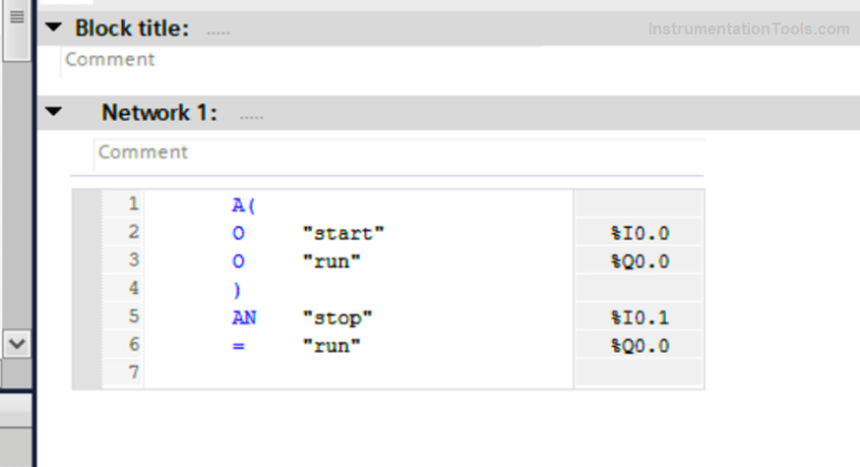Edit the dotted Block title name placeholder
The height and width of the screenshot is (467, 860).
pyautogui.click(x=218, y=31)
